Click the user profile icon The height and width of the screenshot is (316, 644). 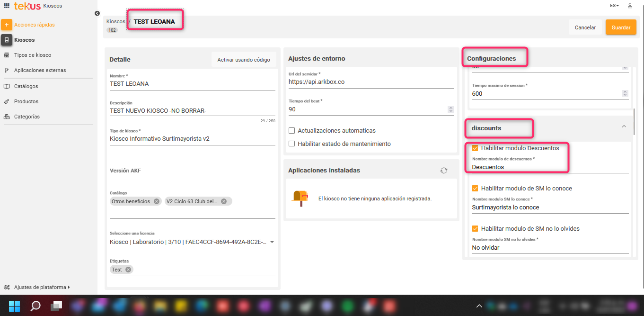(630, 6)
